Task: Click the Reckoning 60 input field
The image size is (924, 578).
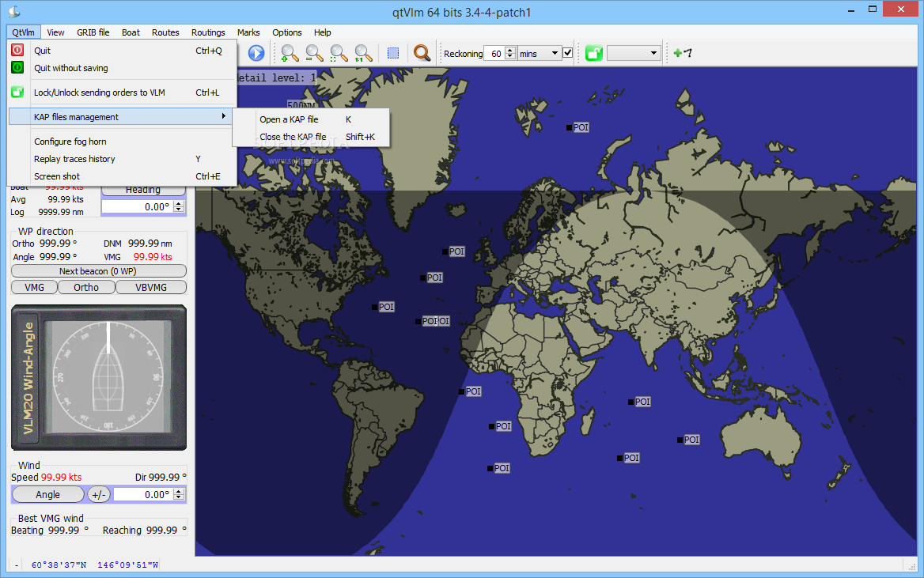Action: pos(494,54)
